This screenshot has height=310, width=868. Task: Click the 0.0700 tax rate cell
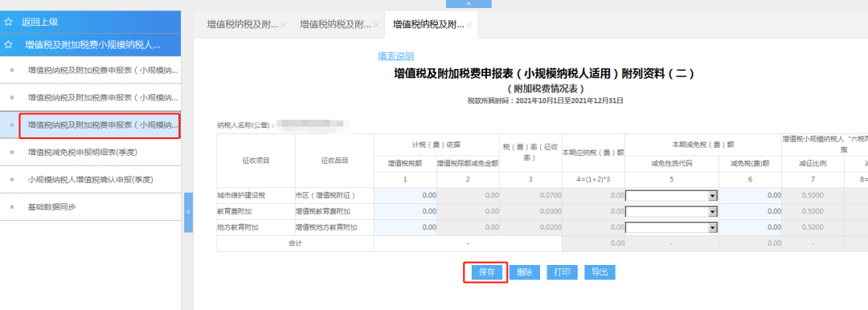pos(531,195)
